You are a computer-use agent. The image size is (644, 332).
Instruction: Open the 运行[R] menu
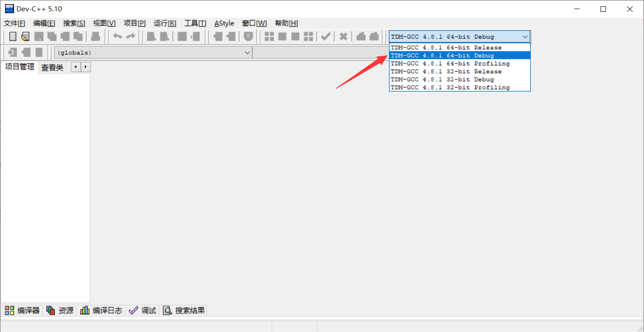pos(165,23)
